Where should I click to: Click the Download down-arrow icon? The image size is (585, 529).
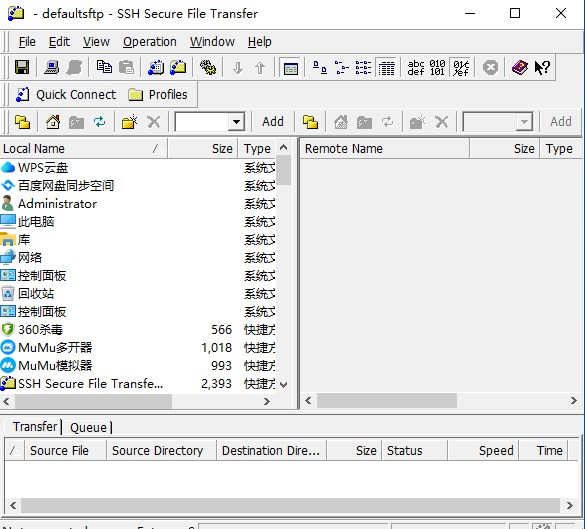coord(238,68)
